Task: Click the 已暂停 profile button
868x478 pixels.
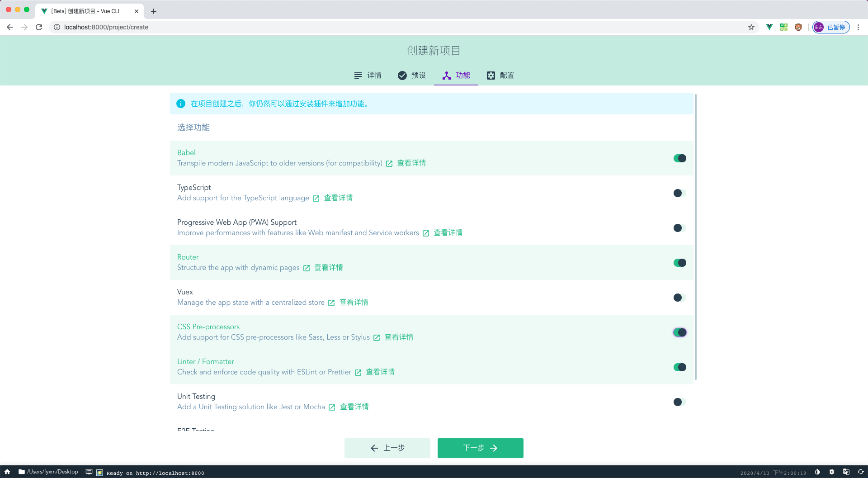Action: [831, 27]
